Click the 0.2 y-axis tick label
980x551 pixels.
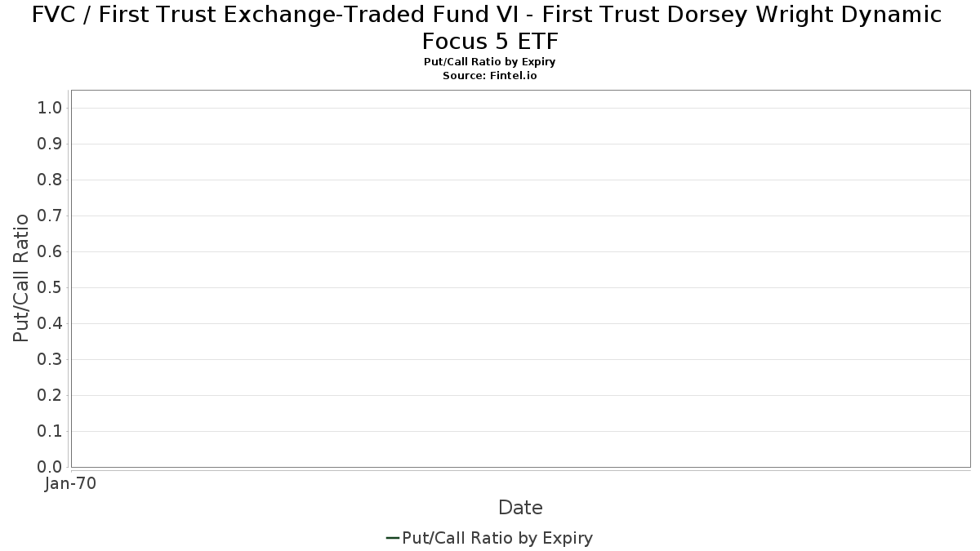pos(50,395)
